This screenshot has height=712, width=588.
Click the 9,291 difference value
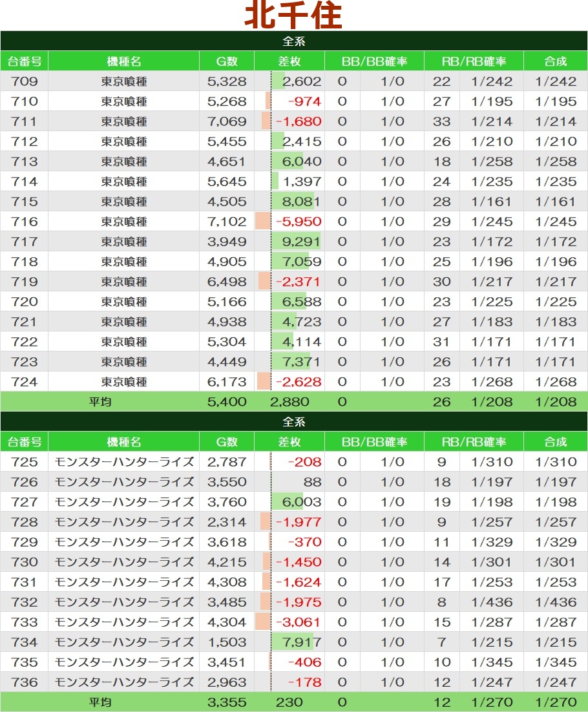coord(302,242)
